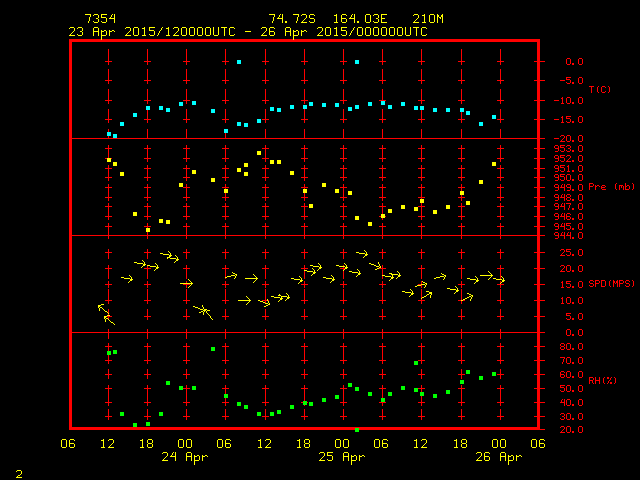The image size is (640, 480).
Task: Select the longitude text 164.03E
Action: 360,19
